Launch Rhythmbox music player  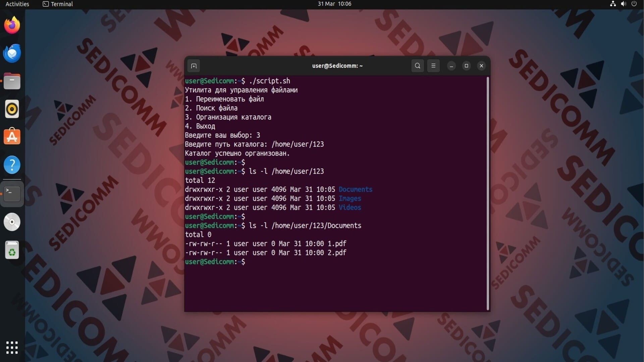point(12,109)
